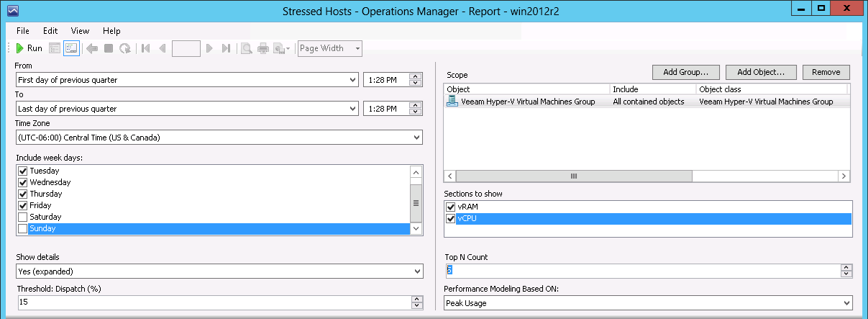Click the Include column header
Viewport: 868px width, 319px height.
(653, 89)
